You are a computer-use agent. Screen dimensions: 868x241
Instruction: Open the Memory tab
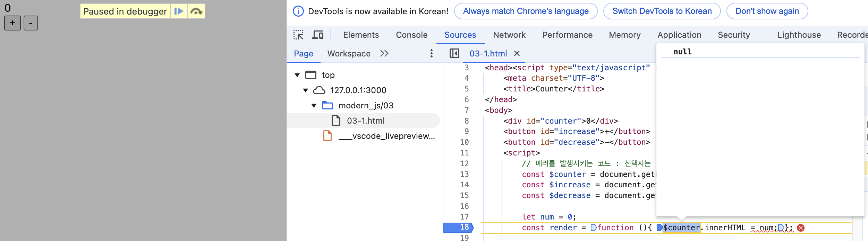tap(624, 35)
